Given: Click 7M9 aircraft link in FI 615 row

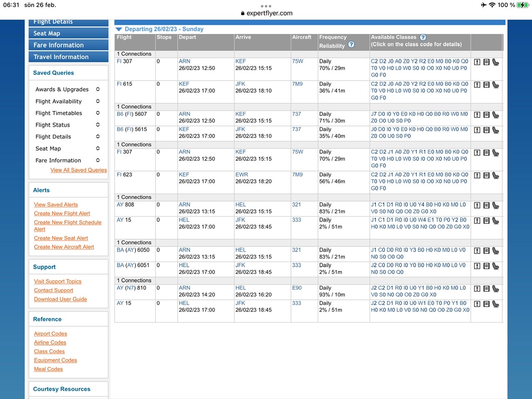Looking at the screenshot, I should (x=298, y=84).
